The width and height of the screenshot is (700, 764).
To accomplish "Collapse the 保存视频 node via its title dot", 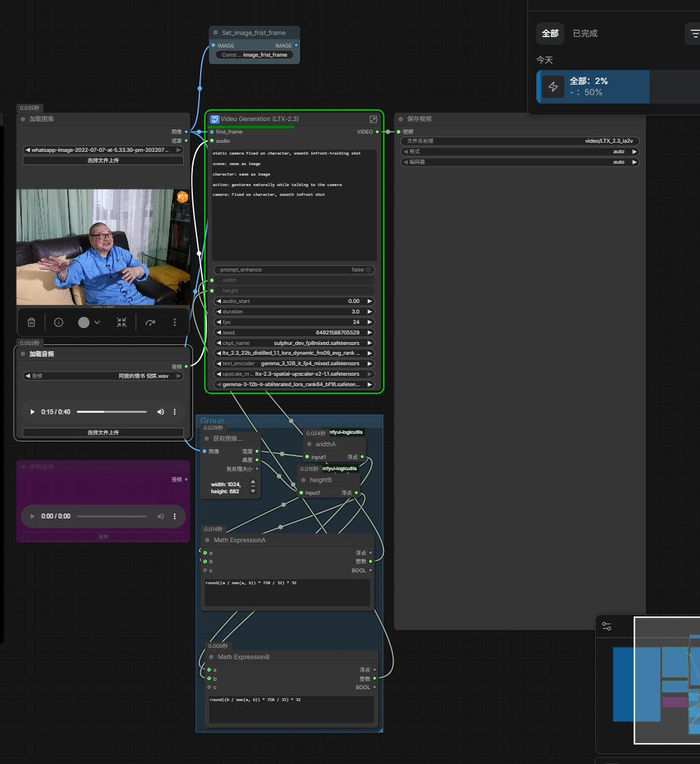I will pos(401,119).
